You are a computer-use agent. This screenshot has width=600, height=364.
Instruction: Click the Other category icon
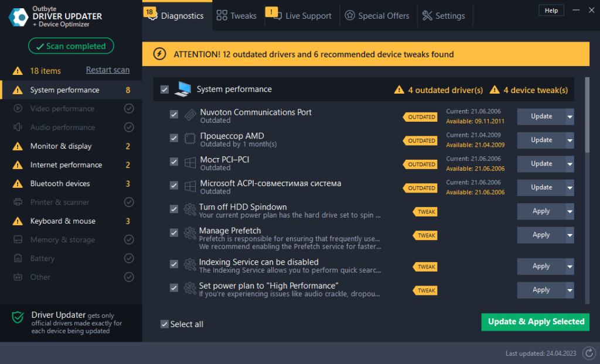pyautogui.click(x=18, y=277)
